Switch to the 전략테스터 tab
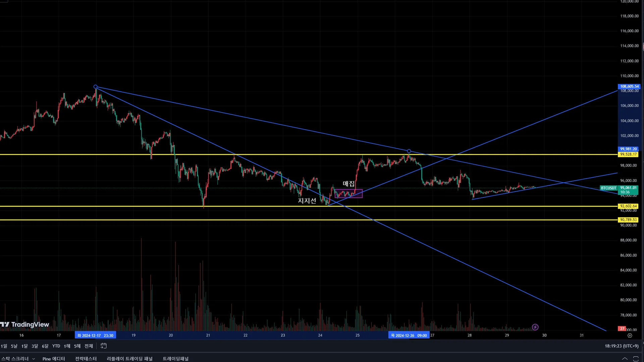This screenshot has height=362, width=644. click(x=86, y=359)
